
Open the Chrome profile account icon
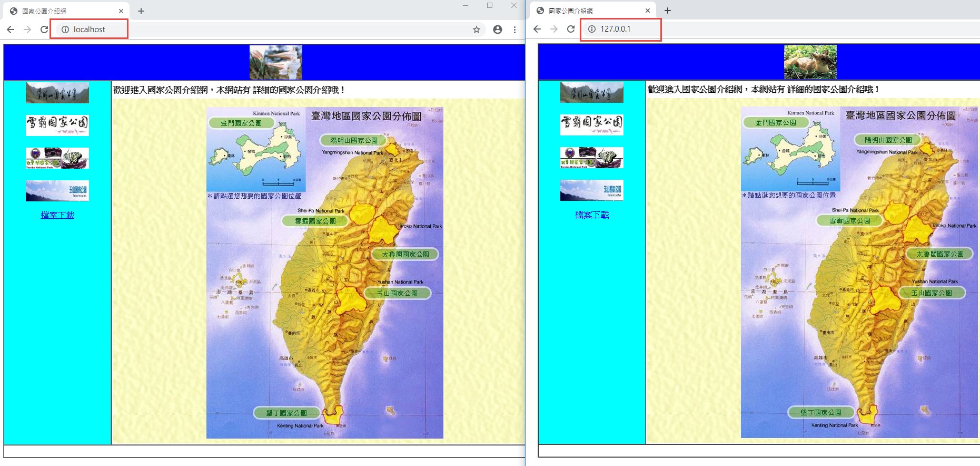coord(498,30)
